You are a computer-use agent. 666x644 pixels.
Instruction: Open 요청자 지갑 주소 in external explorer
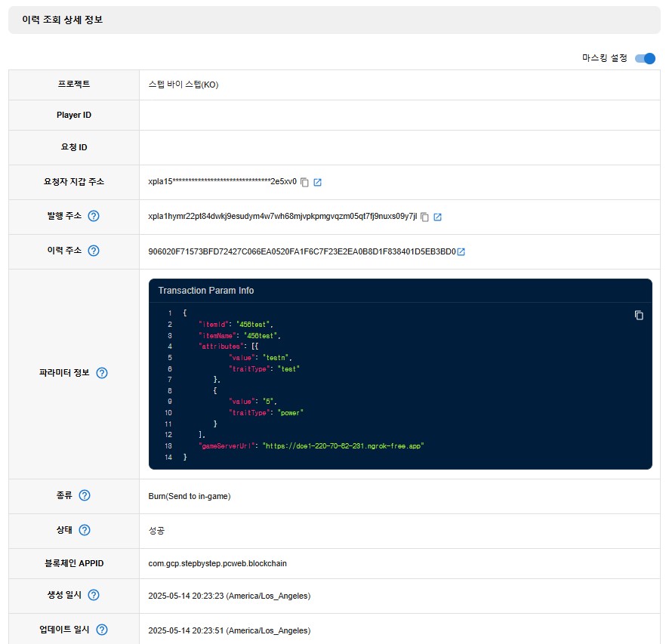click(x=318, y=182)
